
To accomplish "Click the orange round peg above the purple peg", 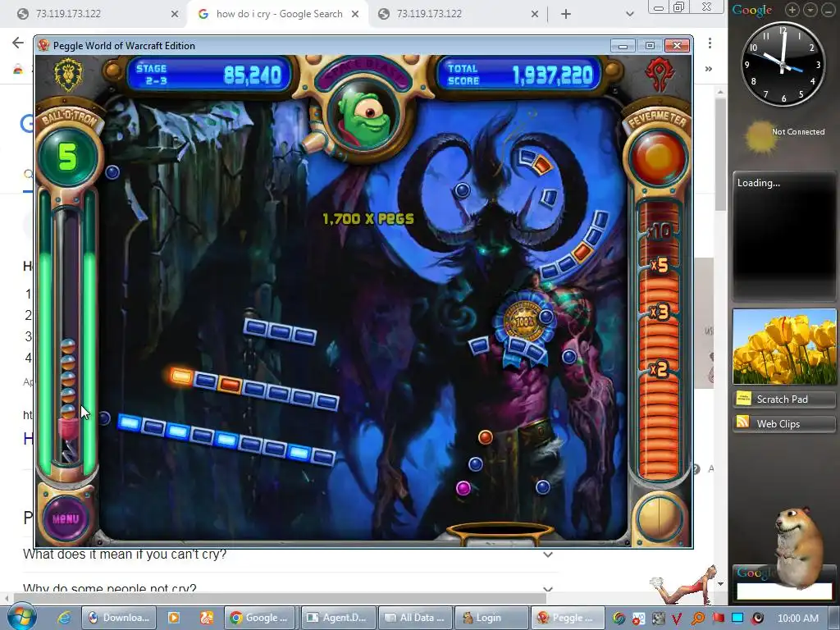I will 486,437.
